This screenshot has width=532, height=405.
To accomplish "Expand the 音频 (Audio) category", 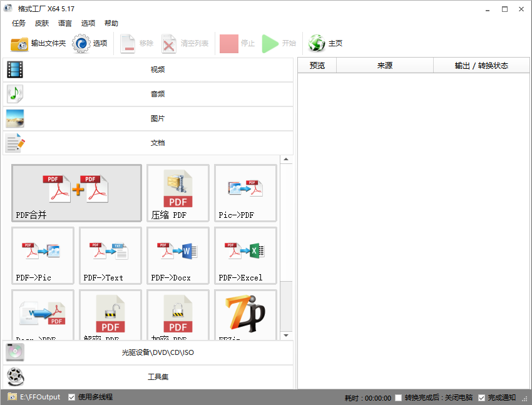I will (156, 94).
